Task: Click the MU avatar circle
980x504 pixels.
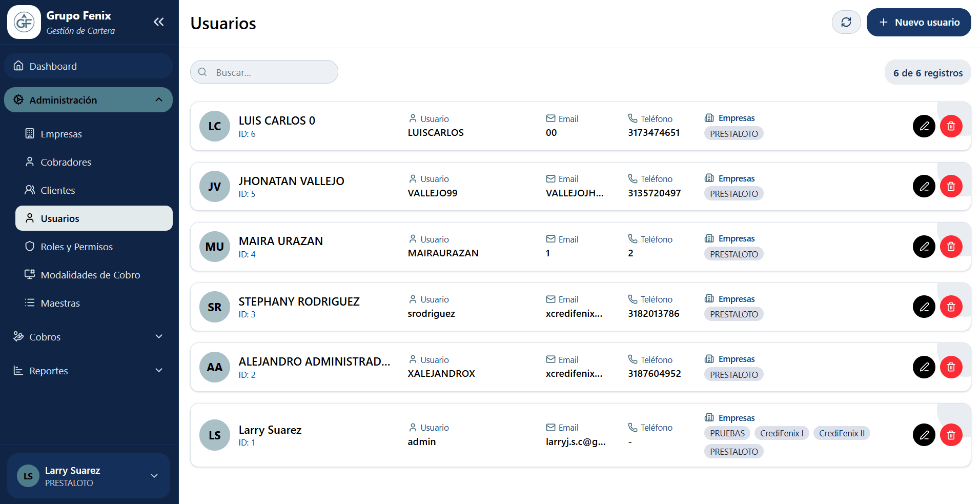Action: (x=214, y=247)
